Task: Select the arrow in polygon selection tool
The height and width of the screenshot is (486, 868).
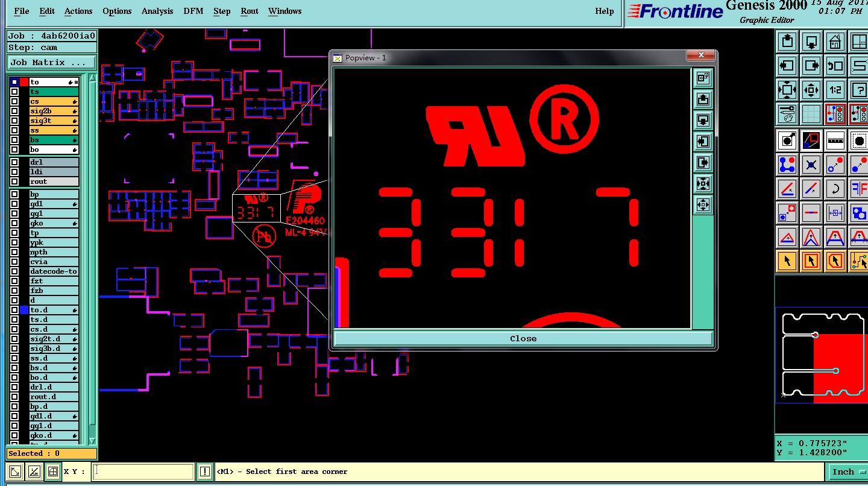Action: [835, 261]
